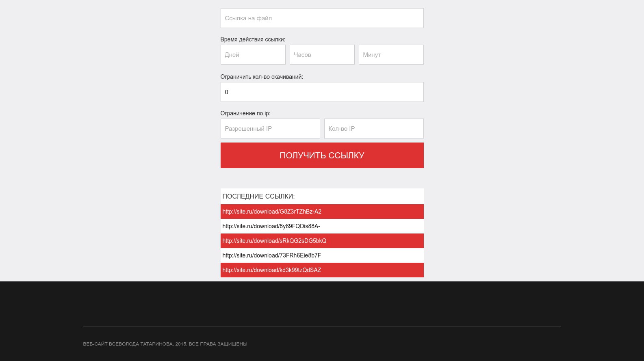Open link ending in 73FRh6Eie8b7F
644x361 pixels.
(271, 255)
